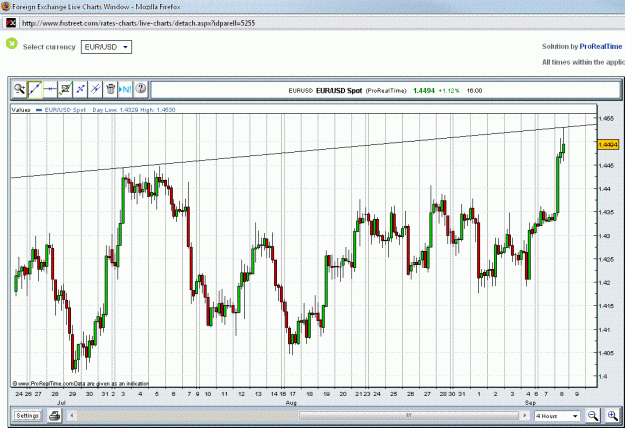This screenshot has width=625, height=428.
Task: Open the EUR/USD currency dropdown
Action: (x=106, y=47)
